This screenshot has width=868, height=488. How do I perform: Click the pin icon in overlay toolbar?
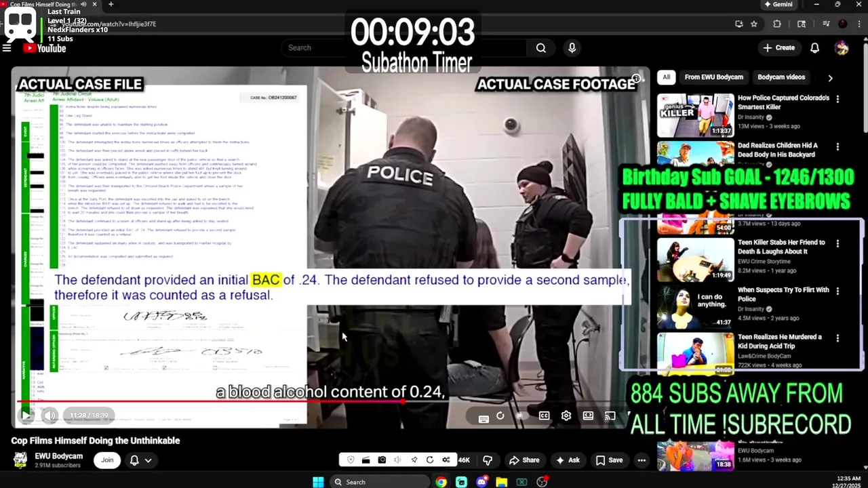point(414,460)
